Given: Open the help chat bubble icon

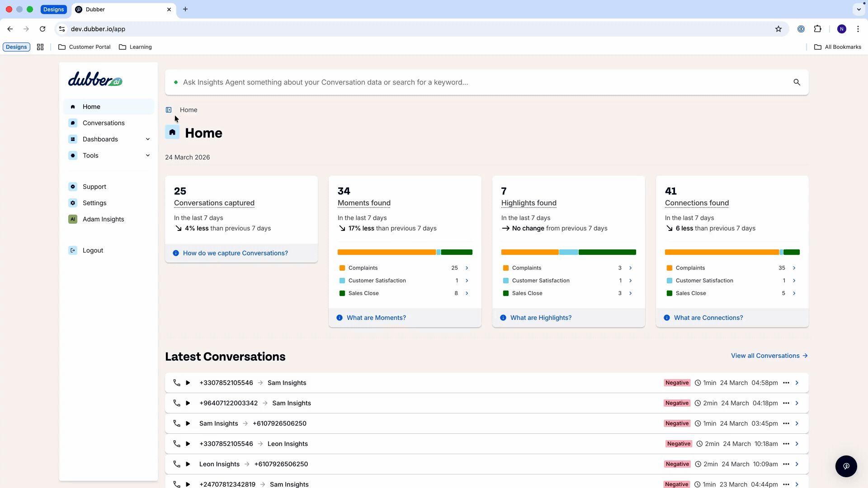Looking at the screenshot, I should [846, 466].
